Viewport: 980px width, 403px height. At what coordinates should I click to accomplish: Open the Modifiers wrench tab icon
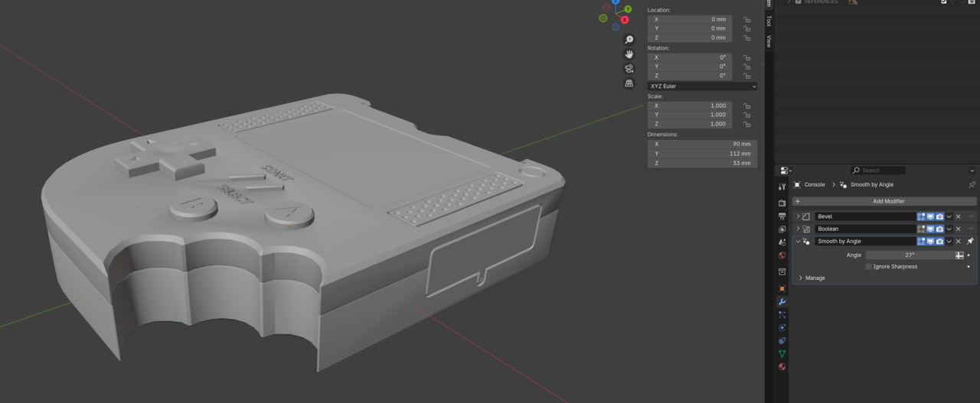coord(782,301)
